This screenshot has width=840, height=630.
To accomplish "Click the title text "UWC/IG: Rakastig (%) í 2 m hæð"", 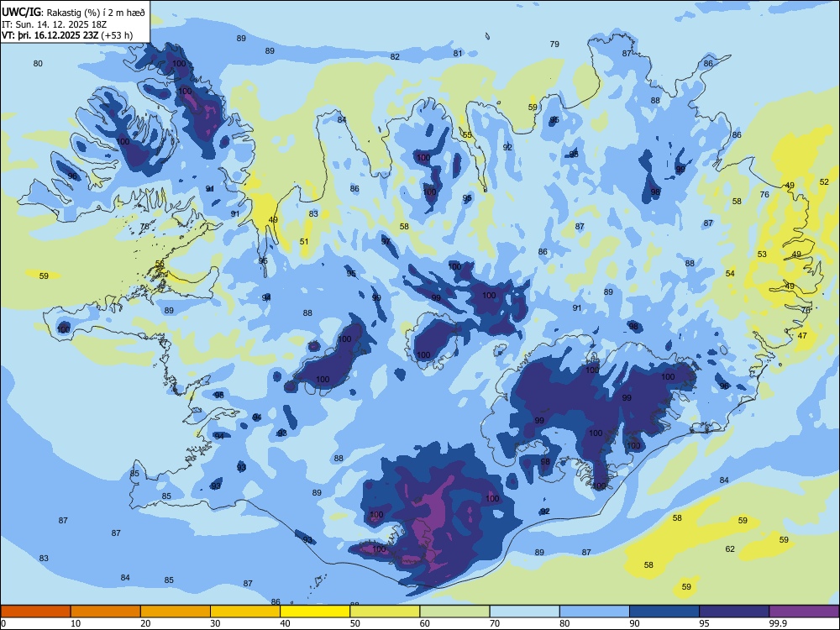I will [73, 13].
